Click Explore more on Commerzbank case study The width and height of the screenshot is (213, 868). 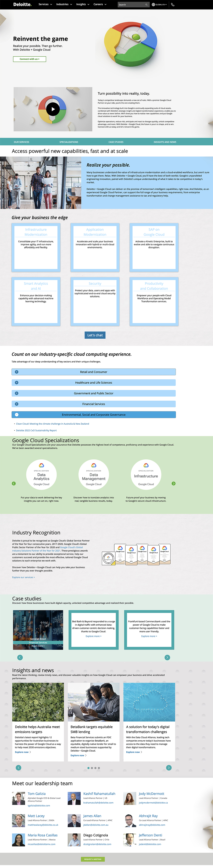tap(149, 636)
